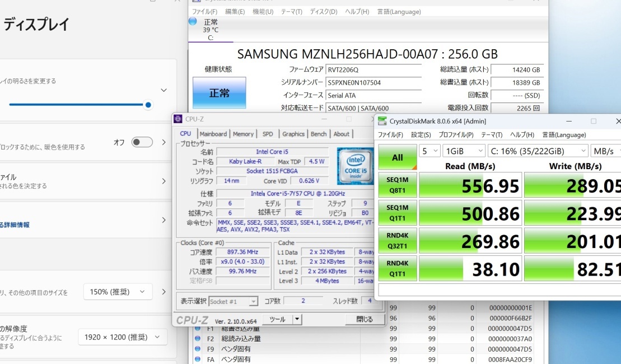Click the 閉じる button in CPU-Z
The image size is (621, 364).
coord(365,319)
